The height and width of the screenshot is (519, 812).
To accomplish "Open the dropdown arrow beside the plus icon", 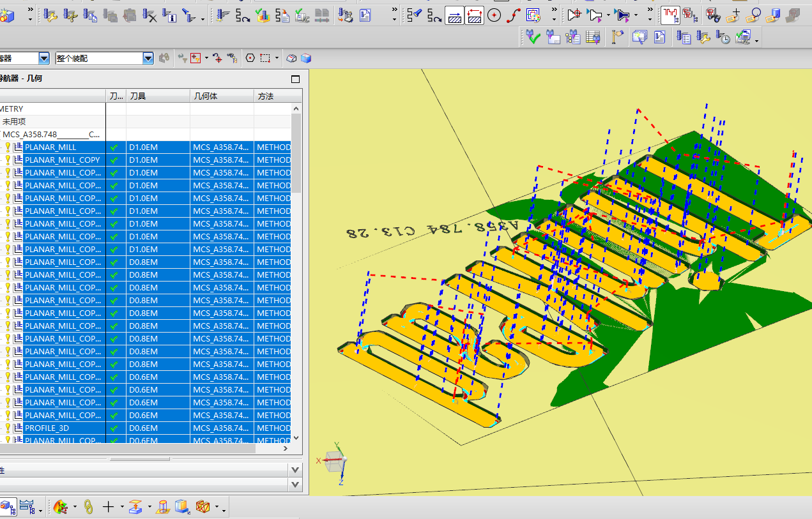I will click(x=122, y=508).
